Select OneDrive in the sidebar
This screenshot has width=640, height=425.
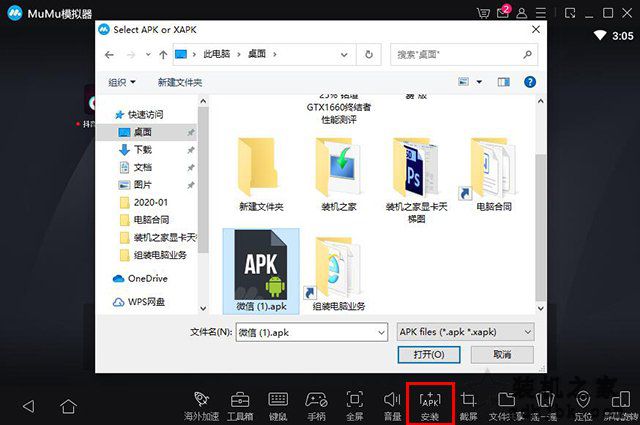click(x=140, y=278)
